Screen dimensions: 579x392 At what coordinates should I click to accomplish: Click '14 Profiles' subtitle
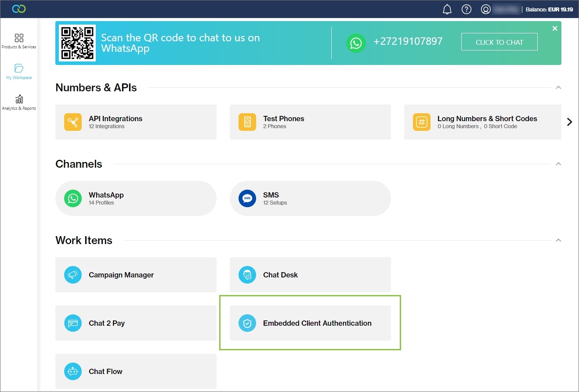101,203
